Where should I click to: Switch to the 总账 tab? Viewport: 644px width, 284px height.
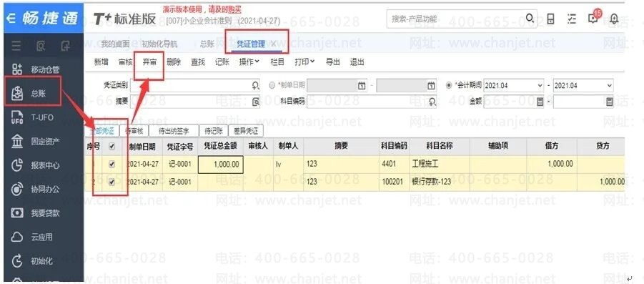207,44
